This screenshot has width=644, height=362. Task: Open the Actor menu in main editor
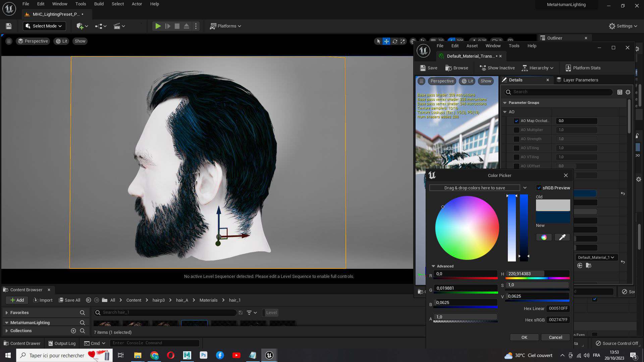tap(137, 4)
